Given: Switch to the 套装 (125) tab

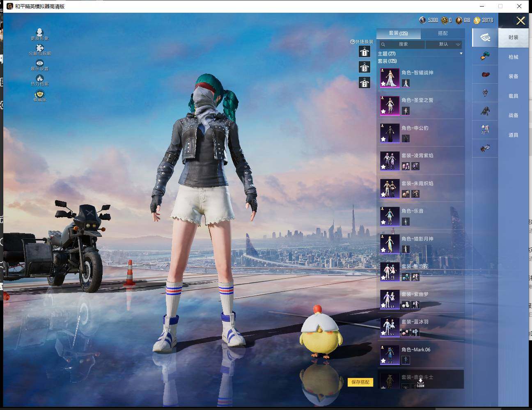Looking at the screenshot, I should coord(398,33).
